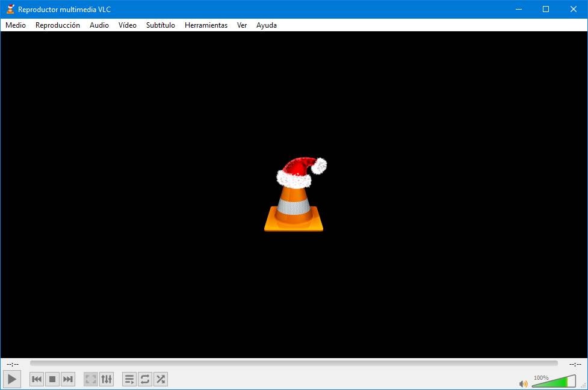588x390 pixels.
Task: Toggle random shuffle playback
Action: (161, 380)
